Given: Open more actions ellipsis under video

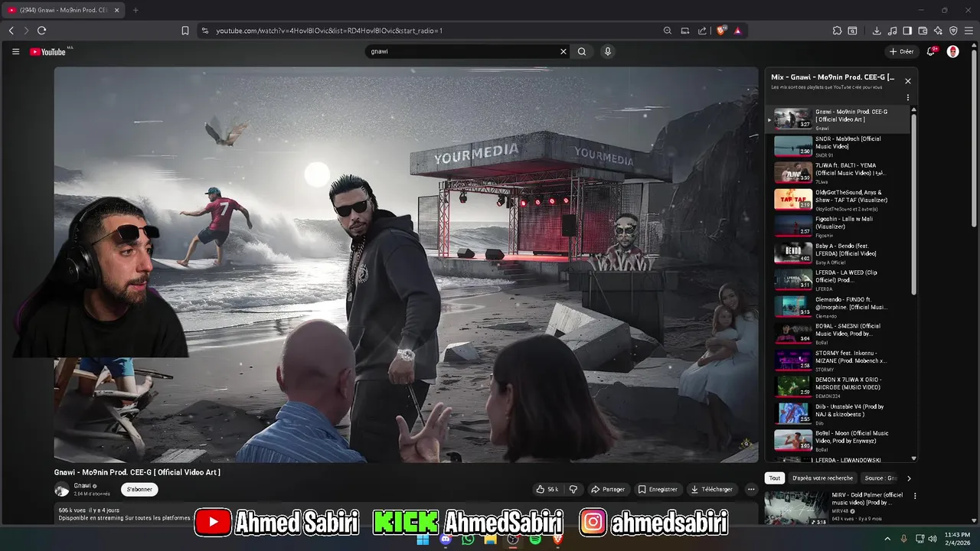Looking at the screenshot, I should [751, 489].
